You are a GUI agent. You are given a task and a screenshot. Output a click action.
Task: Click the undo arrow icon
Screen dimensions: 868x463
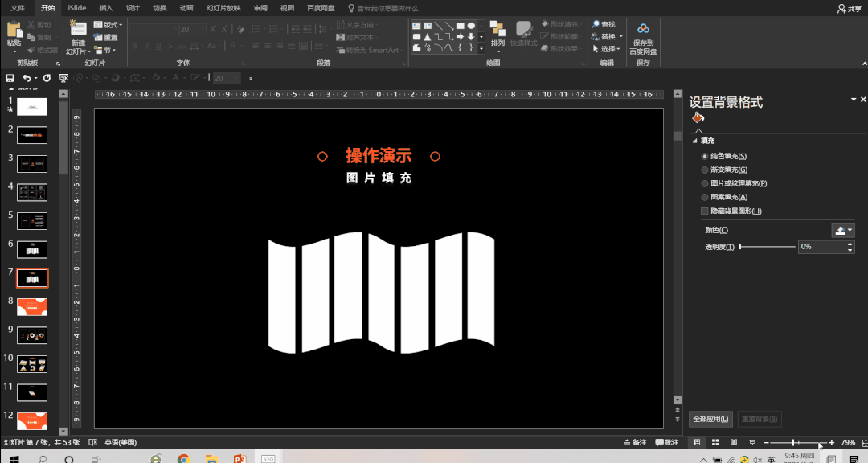pos(27,78)
